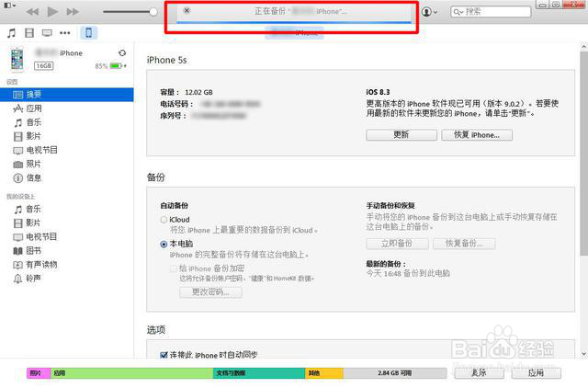Toggle 给 iPhone 备份加密 encryption checkbox
588x388 pixels.
[174, 268]
